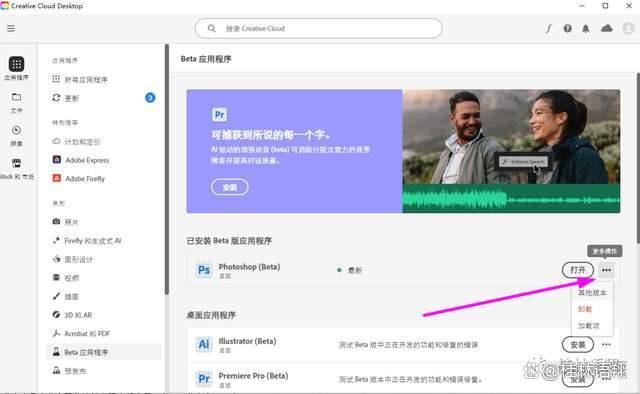Click the Photoshop (Beta) name text
This screenshot has height=394, width=640.
(x=249, y=267)
